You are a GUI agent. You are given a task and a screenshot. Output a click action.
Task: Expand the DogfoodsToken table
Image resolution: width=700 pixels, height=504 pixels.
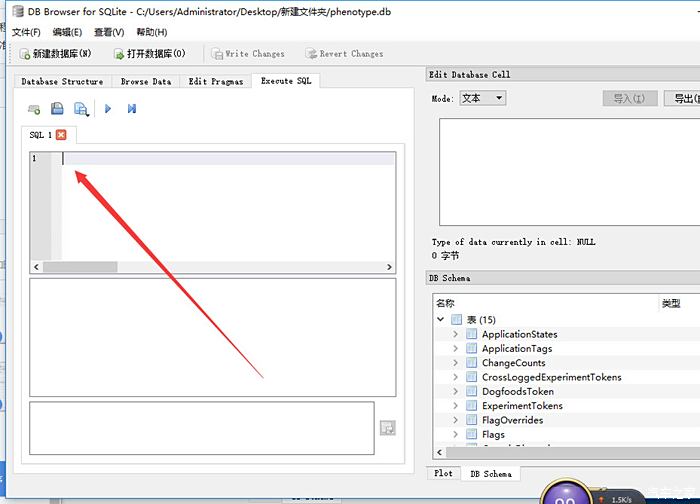[x=455, y=391]
